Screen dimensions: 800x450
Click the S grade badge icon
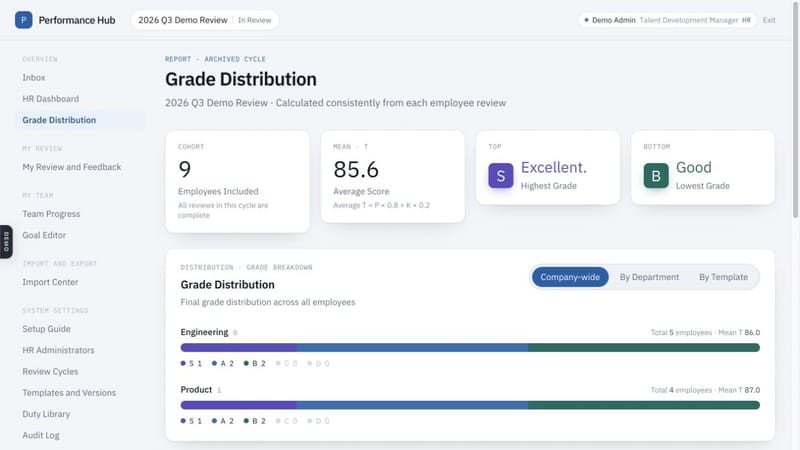point(501,176)
